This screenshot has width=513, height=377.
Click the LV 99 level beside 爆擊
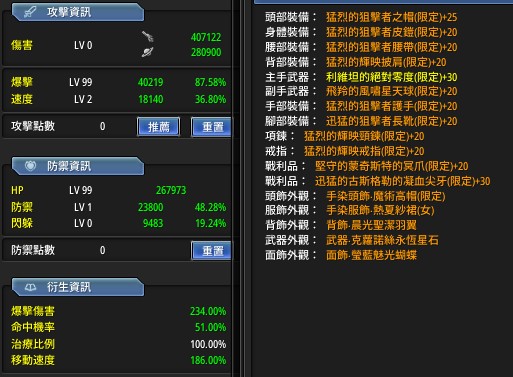(81, 82)
